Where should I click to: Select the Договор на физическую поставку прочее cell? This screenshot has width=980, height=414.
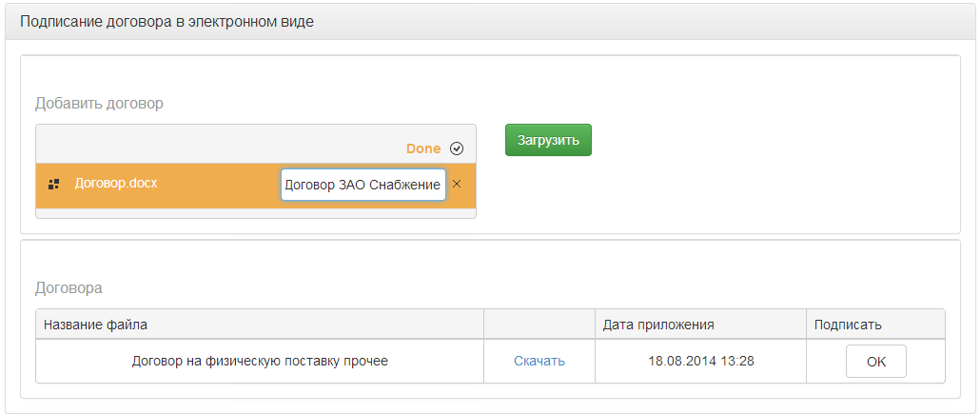pyautogui.click(x=260, y=362)
